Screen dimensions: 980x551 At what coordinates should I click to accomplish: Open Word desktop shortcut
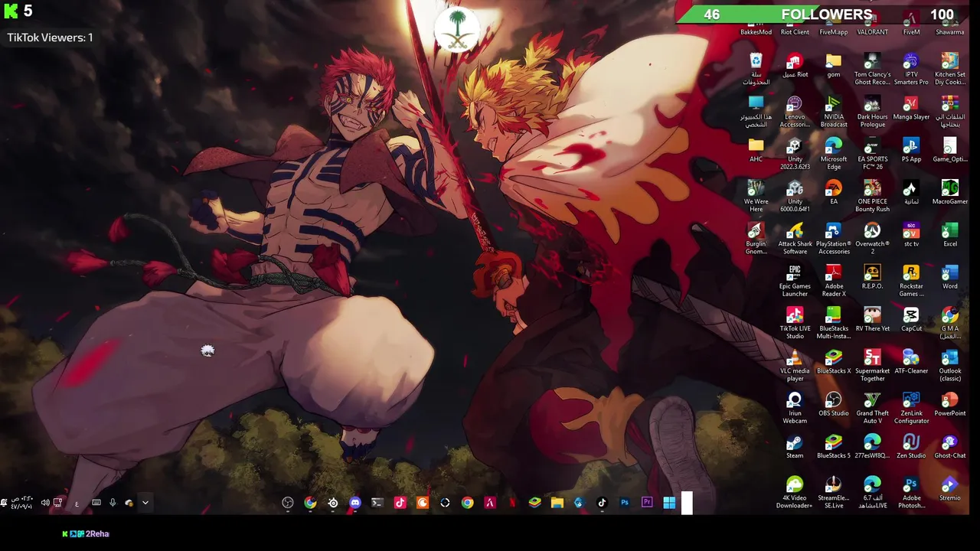pos(950,277)
